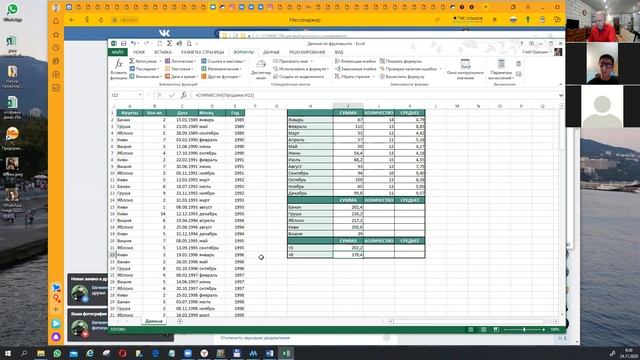Select cell I22 in the summary table
This screenshot has width=640, height=360.
348,255
